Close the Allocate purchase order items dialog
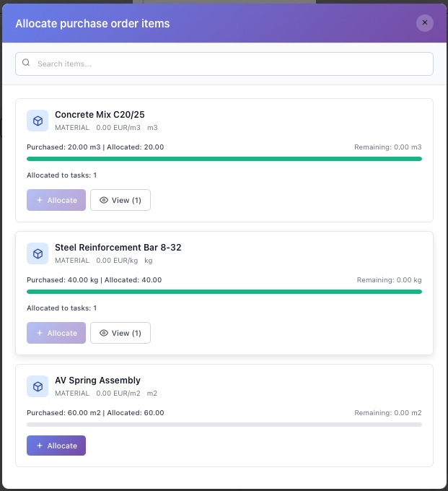This screenshot has width=448, height=491. point(425,22)
